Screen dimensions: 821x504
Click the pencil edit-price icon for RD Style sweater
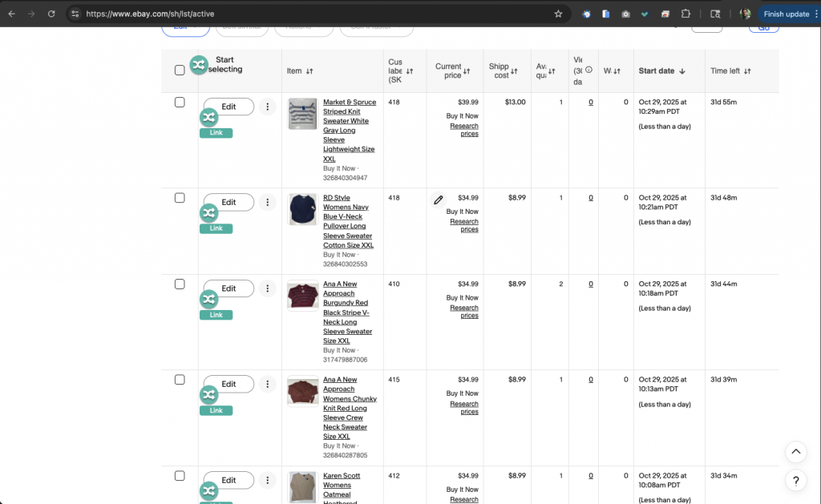(439, 200)
